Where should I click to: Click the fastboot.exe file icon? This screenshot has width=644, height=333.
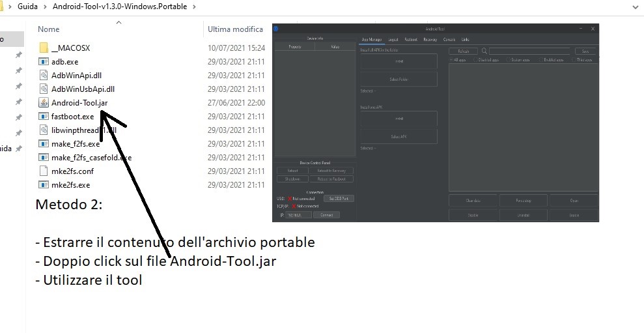click(x=44, y=117)
